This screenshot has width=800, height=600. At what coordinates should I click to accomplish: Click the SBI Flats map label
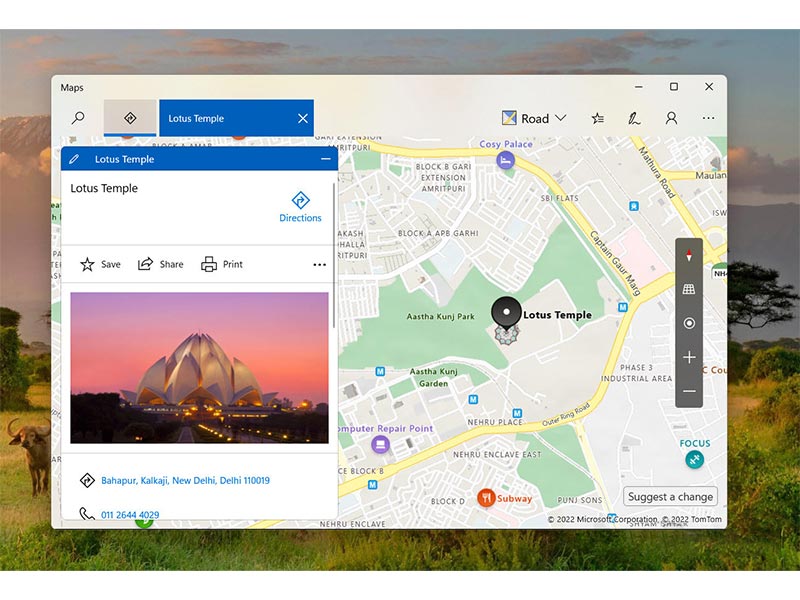(x=560, y=198)
